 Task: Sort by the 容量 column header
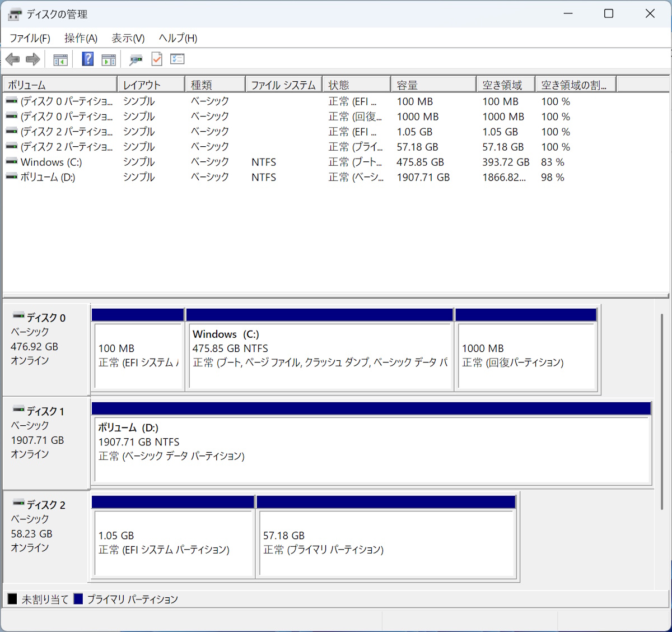(x=433, y=85)
